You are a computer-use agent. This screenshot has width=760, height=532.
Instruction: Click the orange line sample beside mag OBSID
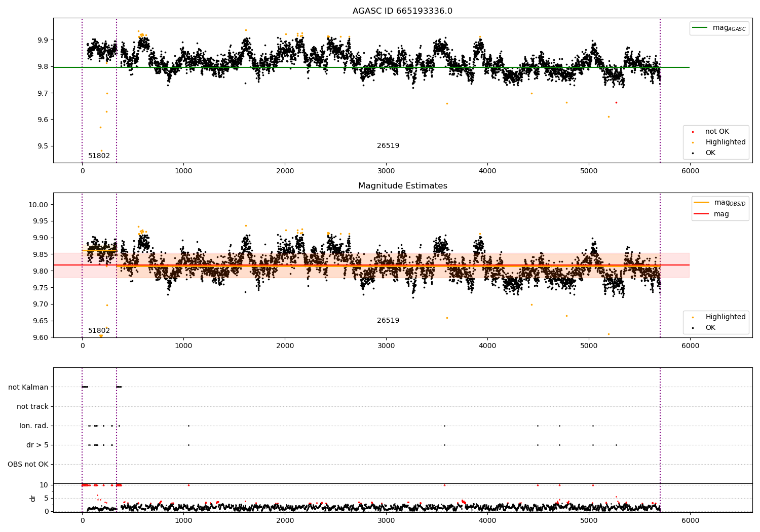(x=701, y=203)
